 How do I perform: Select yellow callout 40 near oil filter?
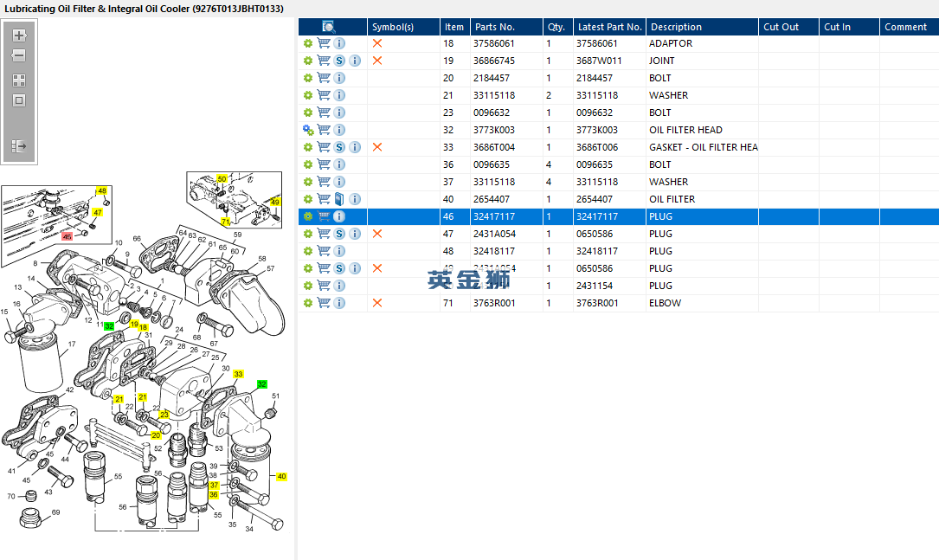click(281, 477)
